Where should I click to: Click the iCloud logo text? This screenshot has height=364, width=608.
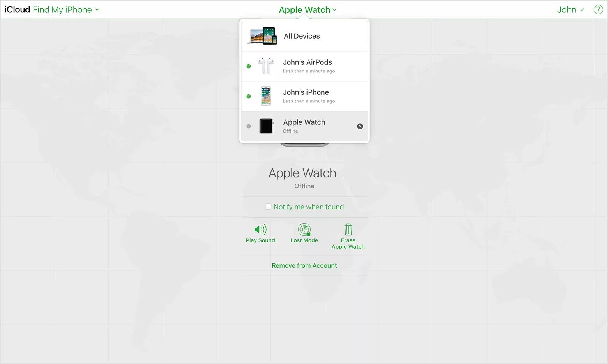click(x=17, y=10)
